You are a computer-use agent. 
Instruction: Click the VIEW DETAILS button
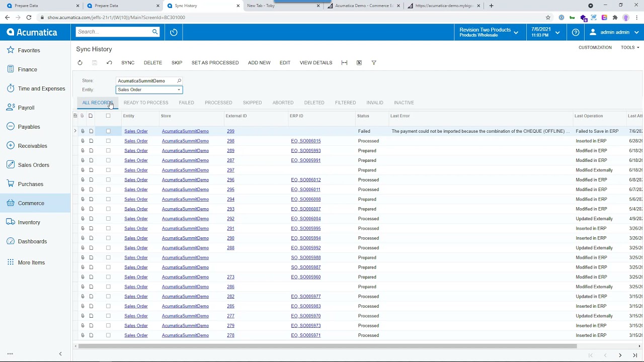click(x=316, y=63)
